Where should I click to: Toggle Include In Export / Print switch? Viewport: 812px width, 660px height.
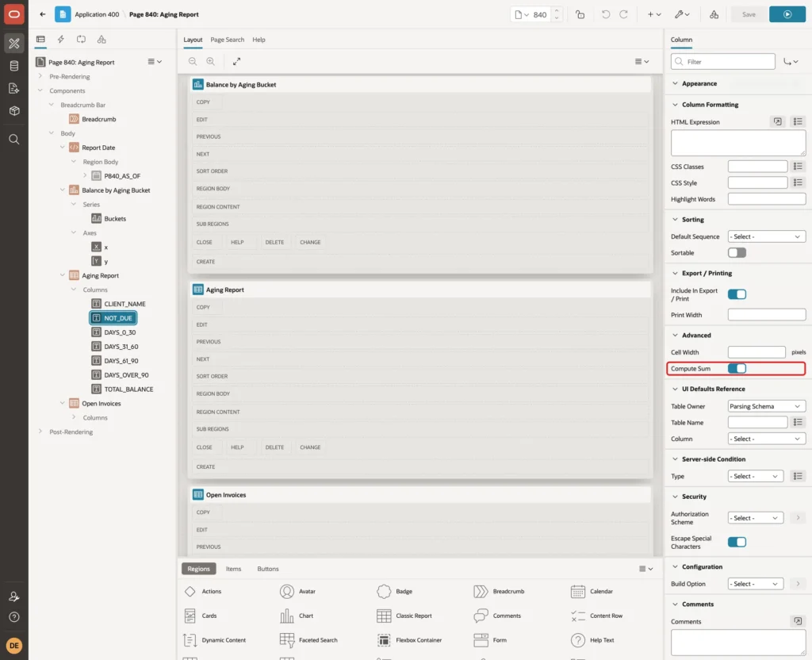(737, 294)
